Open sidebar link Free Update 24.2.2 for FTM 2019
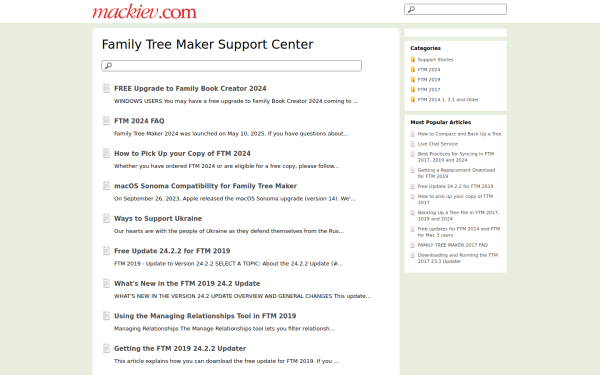The height and width of the screenshot is (375, 600). click(x=455, y=186)
